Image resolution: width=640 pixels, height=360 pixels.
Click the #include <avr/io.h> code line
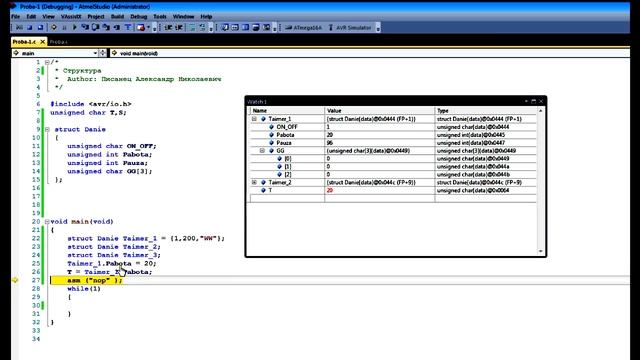click(x=91, y=104)
